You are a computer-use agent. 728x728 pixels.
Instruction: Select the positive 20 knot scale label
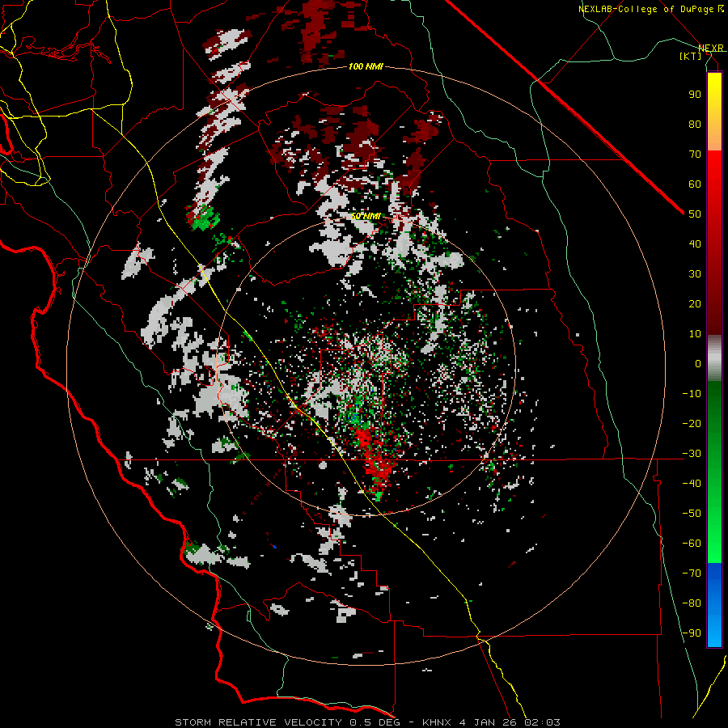pos(695,304)
